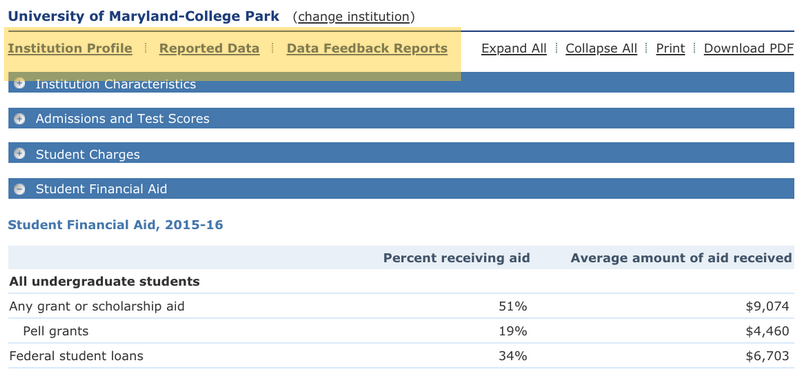The image size is (800, 370).
Task: Click the change institution link
Action: [354, 17]
